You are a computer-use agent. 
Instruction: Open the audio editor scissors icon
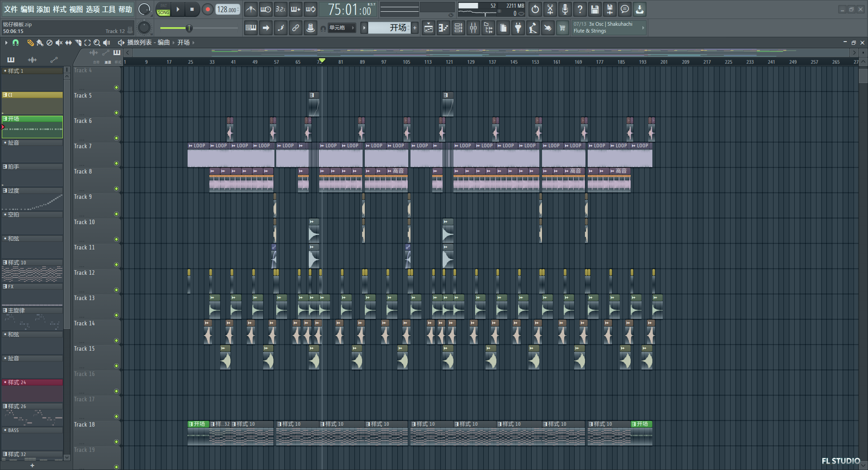[x=550, y=9]
